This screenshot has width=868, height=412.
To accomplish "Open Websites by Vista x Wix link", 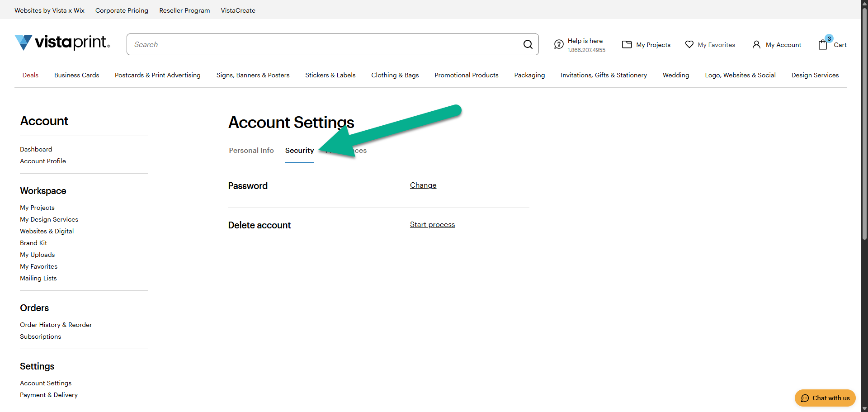I will point(49,10).
